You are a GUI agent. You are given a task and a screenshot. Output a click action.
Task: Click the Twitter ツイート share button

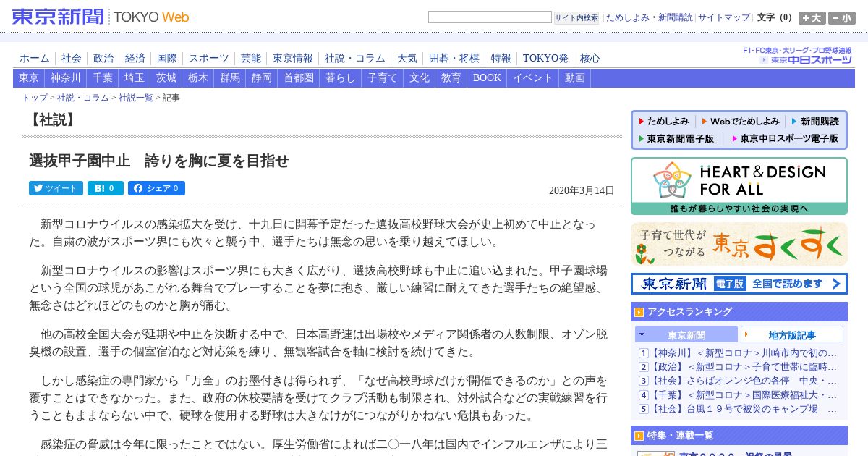point(56,188)
